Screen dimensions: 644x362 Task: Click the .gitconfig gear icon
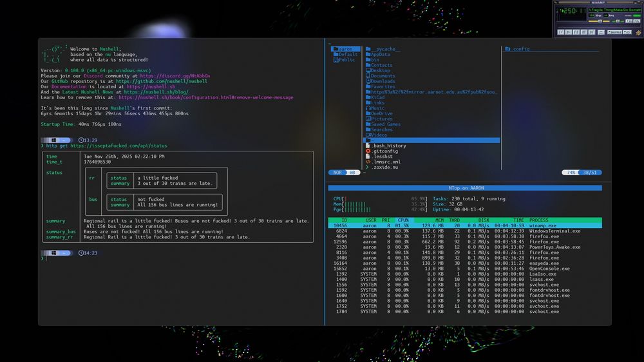pos(368,151)
